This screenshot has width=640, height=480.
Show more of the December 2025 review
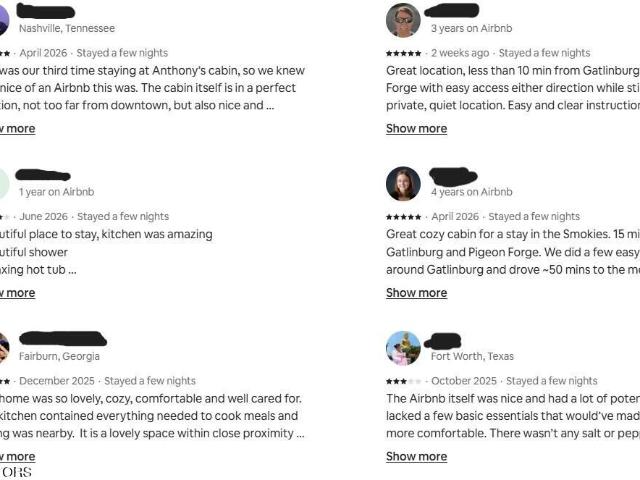(18, 456)
